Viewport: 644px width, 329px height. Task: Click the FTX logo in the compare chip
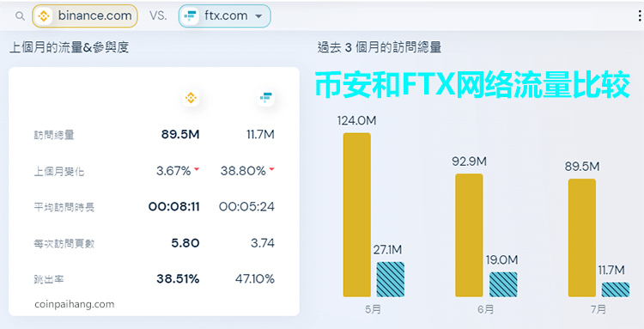pyautogui.click(x=190, y=16)
